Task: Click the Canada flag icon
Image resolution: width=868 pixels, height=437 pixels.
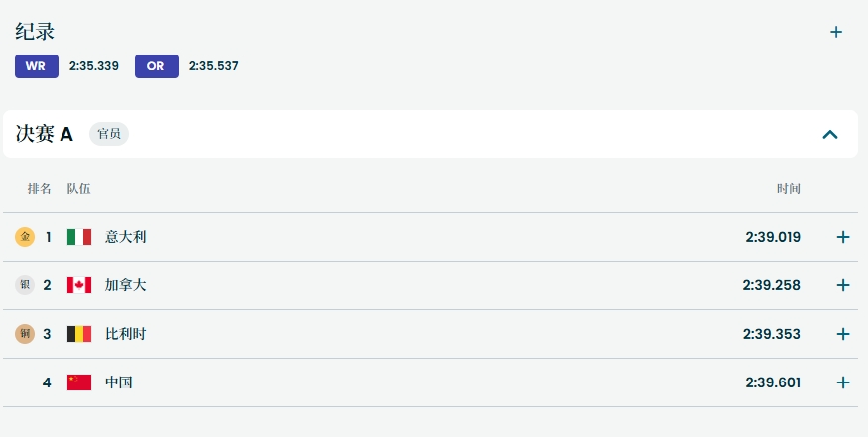Action: click(x=79, y=285)
